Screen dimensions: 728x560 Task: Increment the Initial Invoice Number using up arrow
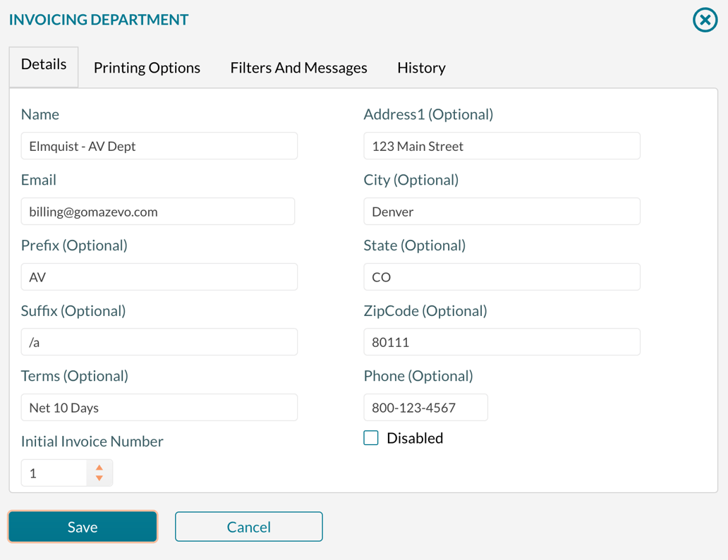pos(99,468)
